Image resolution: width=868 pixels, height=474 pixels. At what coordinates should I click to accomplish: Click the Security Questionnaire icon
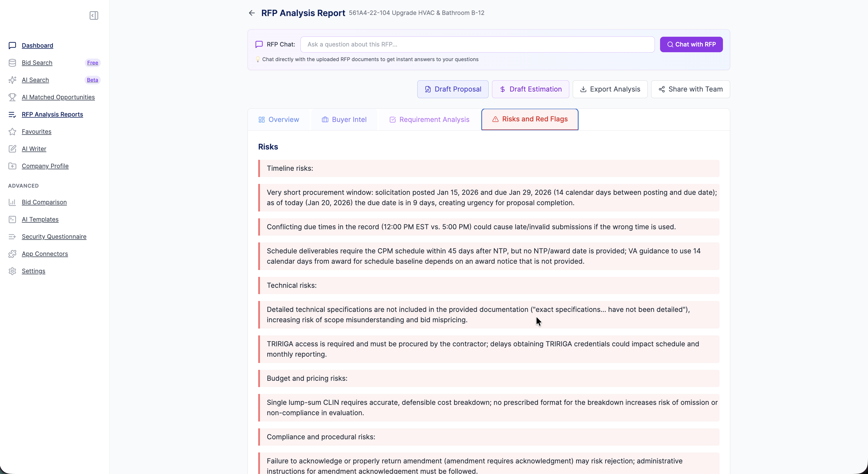tap(12, 237)
